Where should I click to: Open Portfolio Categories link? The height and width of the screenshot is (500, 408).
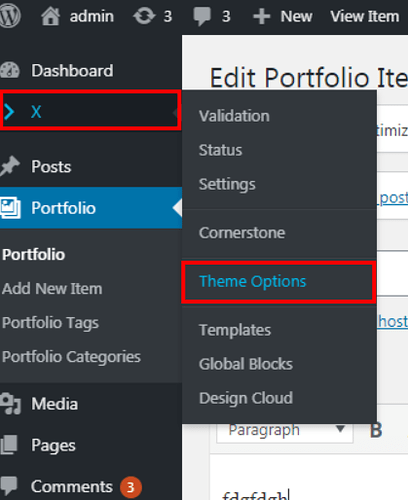pyautogui.click(x=72, y=357)
